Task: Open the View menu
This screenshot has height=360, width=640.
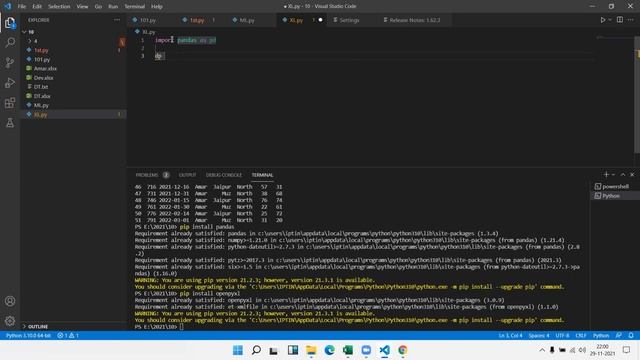Action: click(x=82, y=7)
